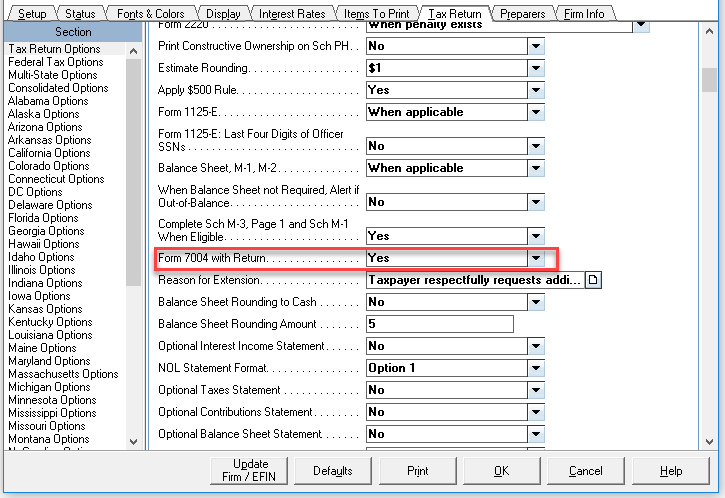The width and height of the screenshot is (725, 498).
Task: Expand the Form 2220 dropdown arrow
Action: tap(641, 25)
